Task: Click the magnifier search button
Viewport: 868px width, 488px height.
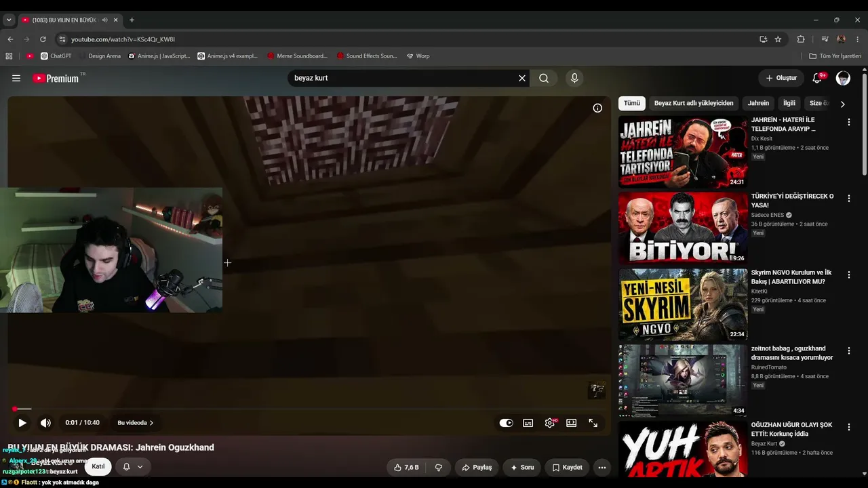Action: (544, 78)
